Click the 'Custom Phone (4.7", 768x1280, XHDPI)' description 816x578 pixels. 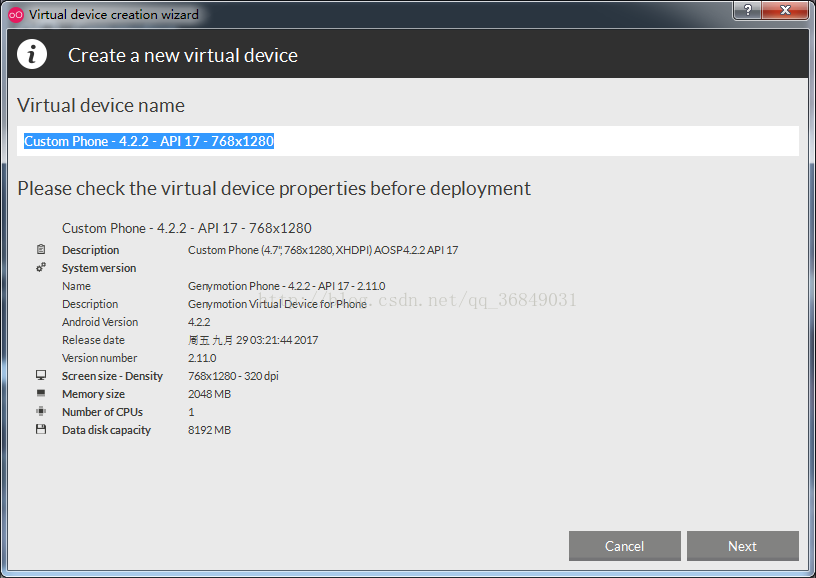coord(323,250)
